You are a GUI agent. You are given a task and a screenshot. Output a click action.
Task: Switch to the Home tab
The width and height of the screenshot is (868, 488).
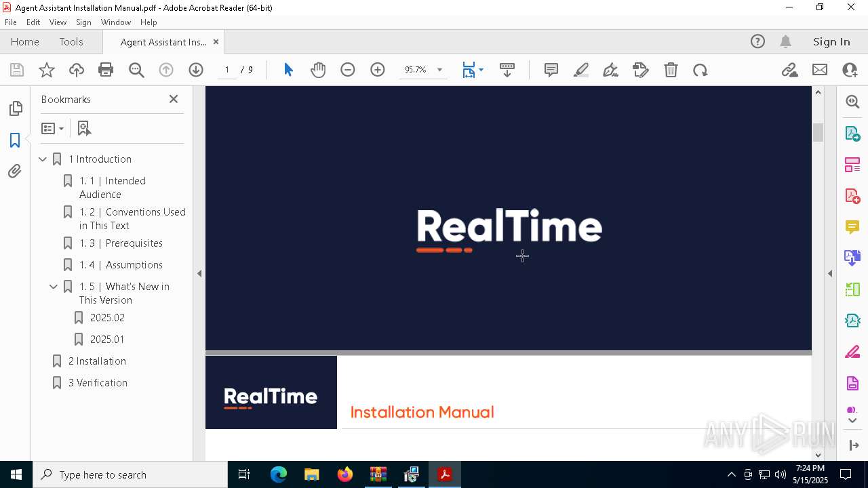click(25, 41)
